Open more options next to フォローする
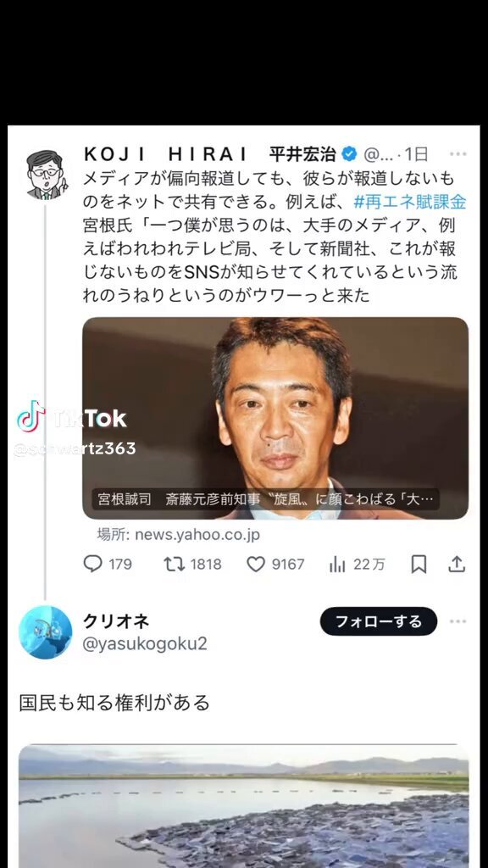This screenshot has height=868, width=488. 457,621
